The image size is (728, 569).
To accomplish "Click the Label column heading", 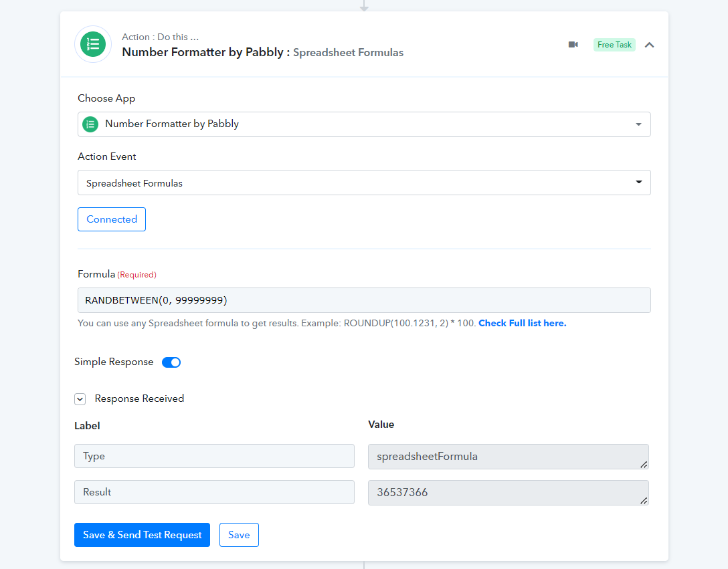I will click(x=87, y=426).
